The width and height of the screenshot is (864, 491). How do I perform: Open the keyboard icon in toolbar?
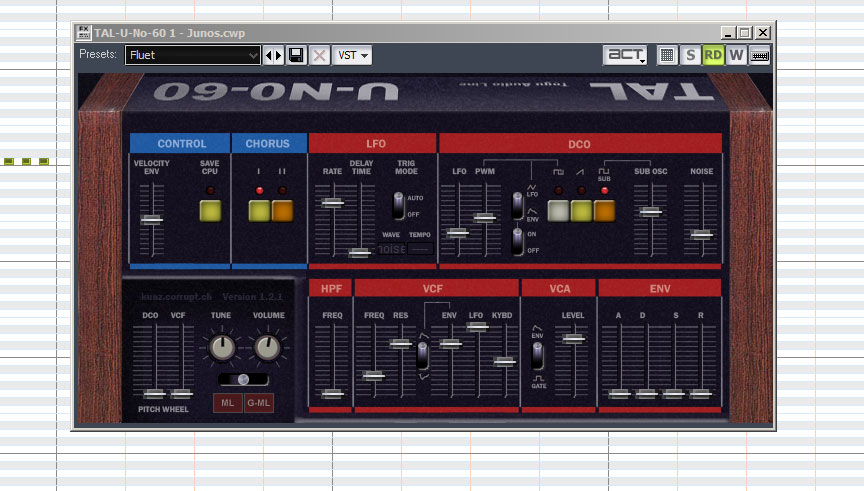point(760,55)
